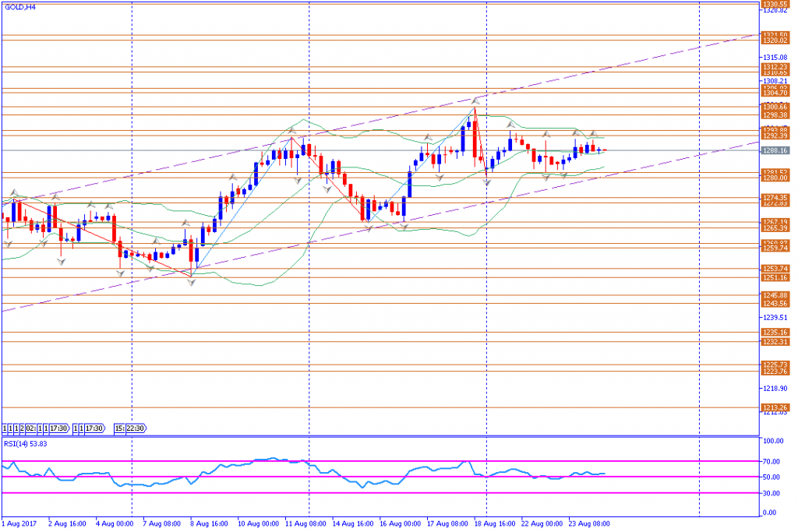The image size is (798, 532).
Task: Click the RSI 30.00 scale label
Action: tap(772, 493)
